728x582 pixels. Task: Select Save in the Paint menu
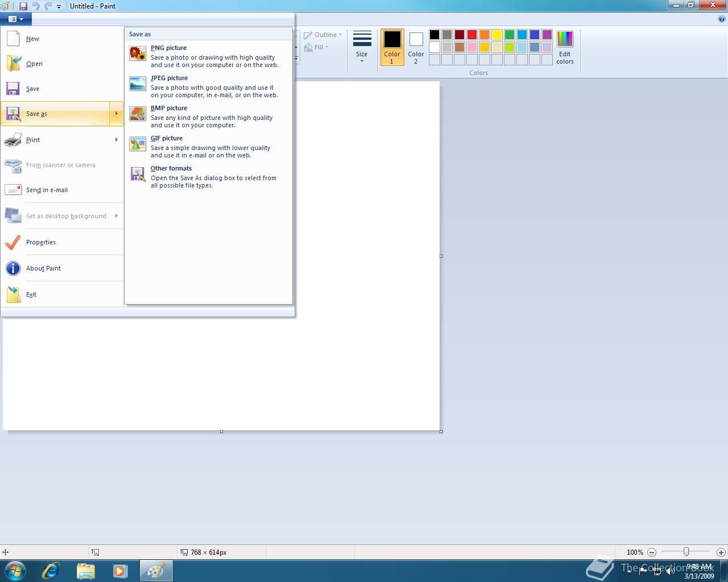pos(62,89)
